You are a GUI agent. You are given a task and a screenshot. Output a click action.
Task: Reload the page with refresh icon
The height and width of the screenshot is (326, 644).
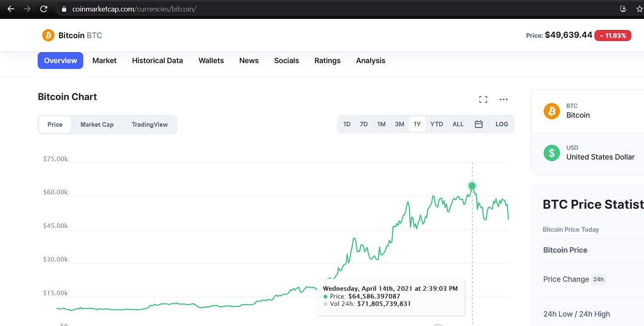coord(44,9)
